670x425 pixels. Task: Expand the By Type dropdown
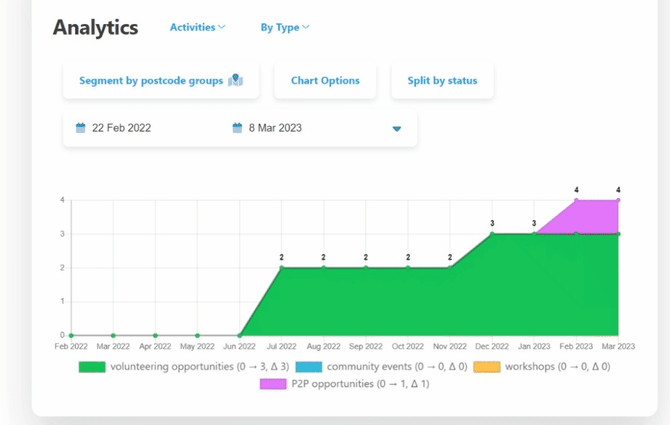(x=284, y=27)
